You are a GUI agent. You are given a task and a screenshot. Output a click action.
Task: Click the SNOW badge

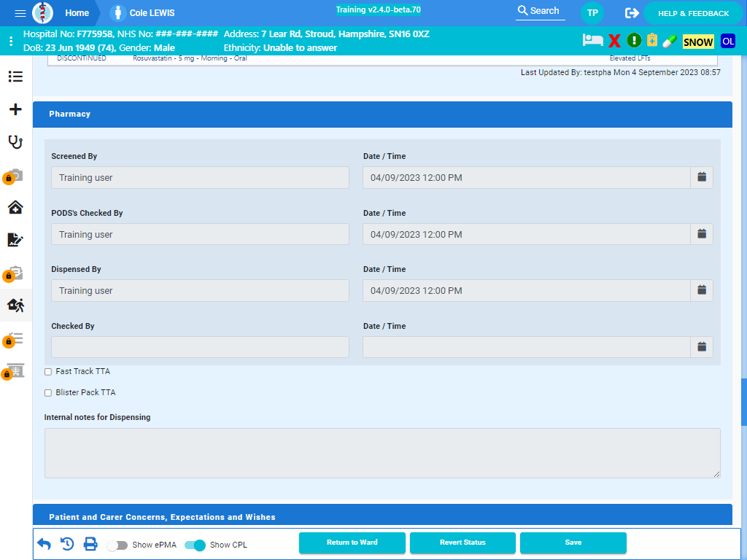pos(698,42)
